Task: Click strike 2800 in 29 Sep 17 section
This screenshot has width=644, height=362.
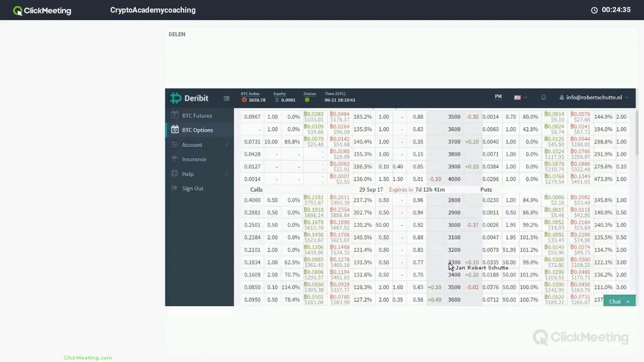Action: click(454, 200)
